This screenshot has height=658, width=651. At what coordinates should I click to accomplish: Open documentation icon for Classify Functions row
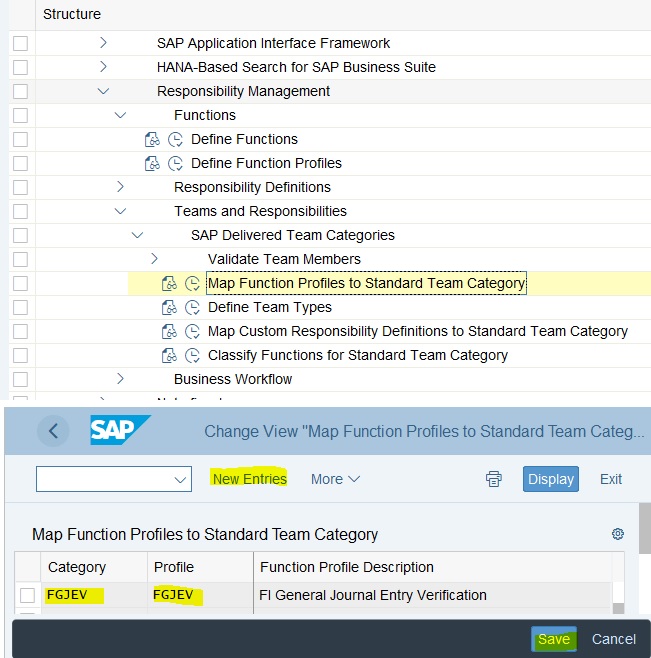169,355
